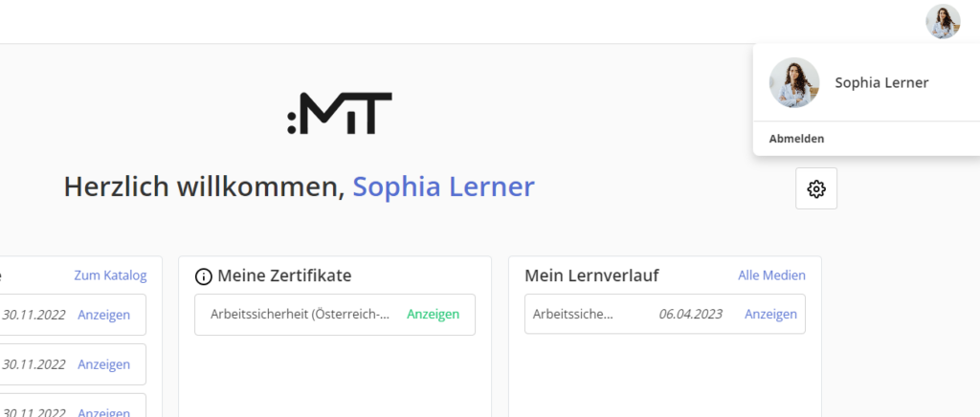Viewport: 980px width, 417px height.
Task: Open the Alle Medien link
Action: [x=771, y=275]
